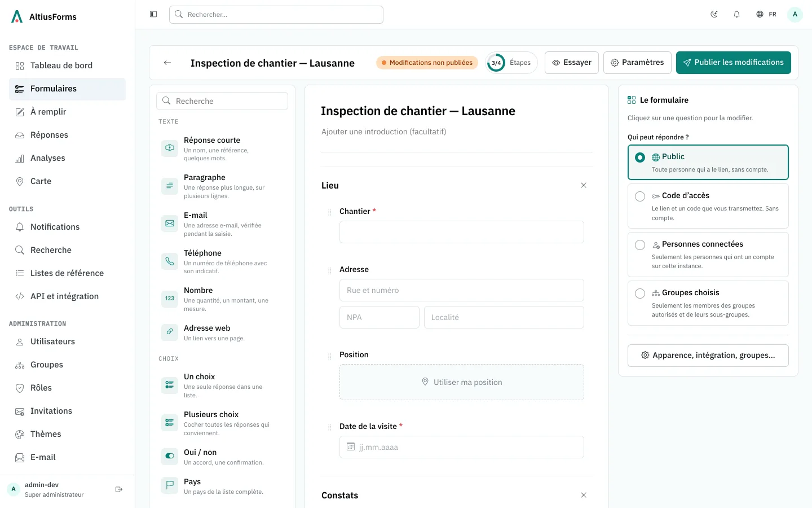This screenshot has height=508, width=812.
Task: Click the Date de la visite field
Action: [x=462, y=447]
